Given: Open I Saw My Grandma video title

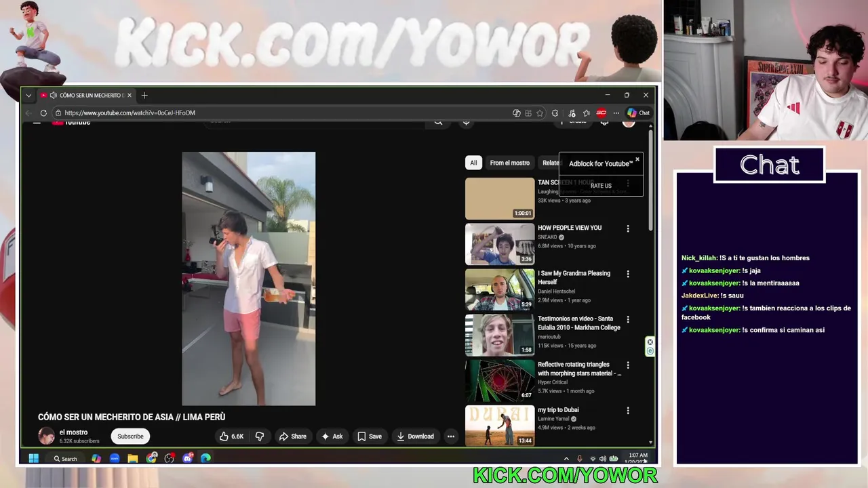Looking at the screenshot, I should [x=574, y=278].
